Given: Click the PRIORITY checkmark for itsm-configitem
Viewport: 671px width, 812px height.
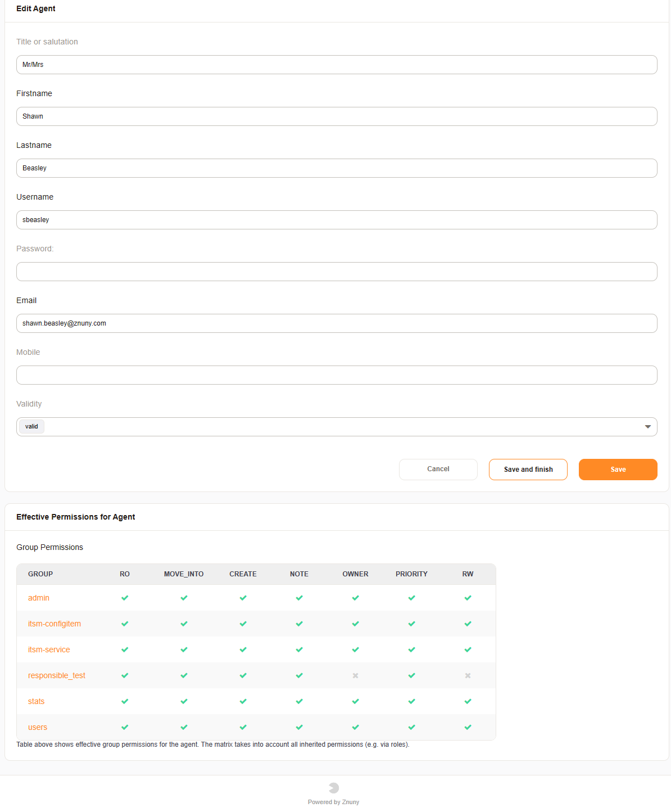Looking at the screenshot, I should click(x=411, y=624).
